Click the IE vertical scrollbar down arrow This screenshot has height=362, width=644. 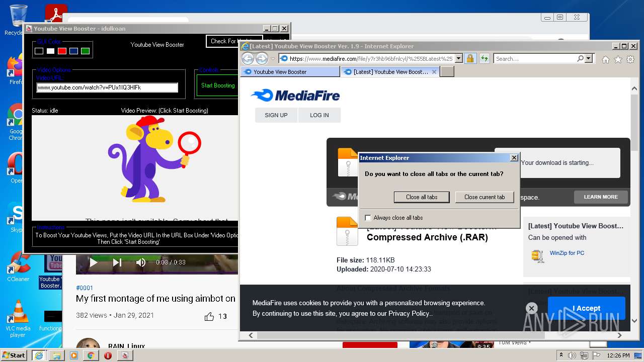(634, 320)
